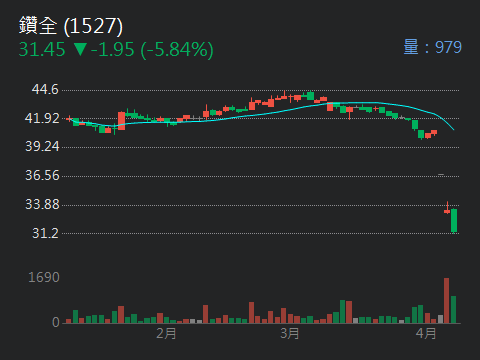Click the latest large green candlestick
Viewport: 480px width, 360px height.
click(x=454, y=220)
